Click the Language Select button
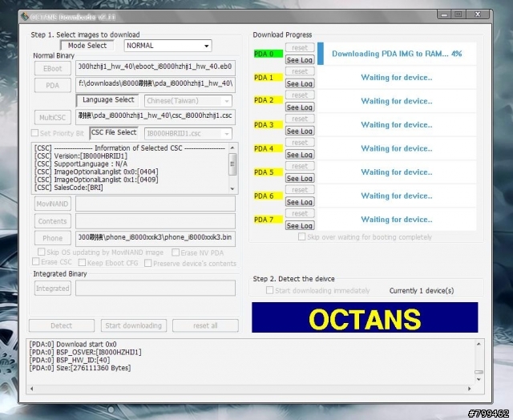The image size is (513, 420). tap(107, 100)
